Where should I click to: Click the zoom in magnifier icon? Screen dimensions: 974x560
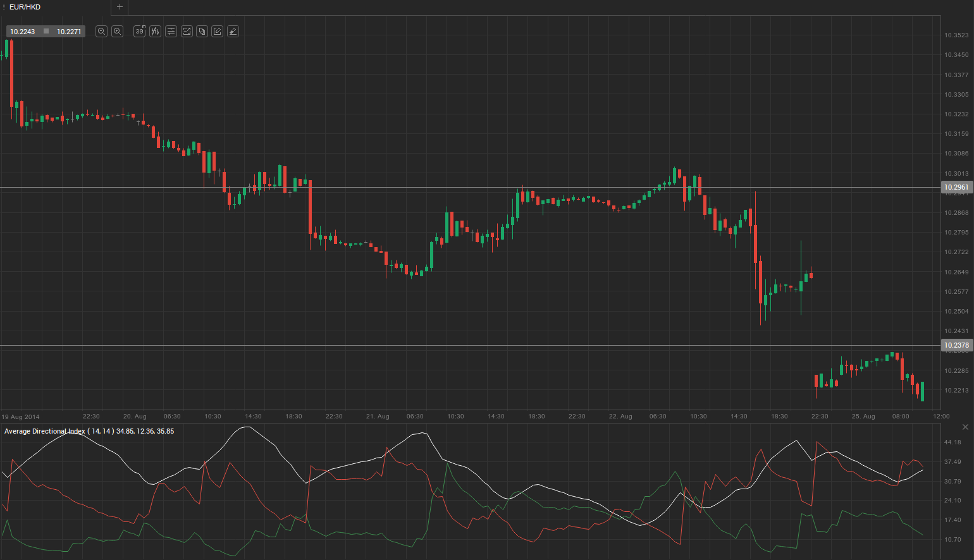coord(117,31)
